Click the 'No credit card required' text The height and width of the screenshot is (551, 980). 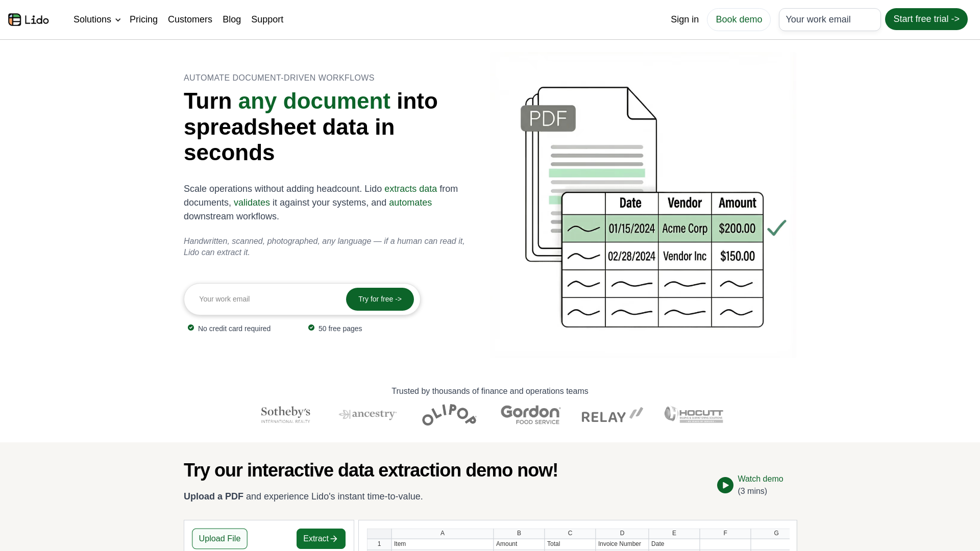[234, 329]
